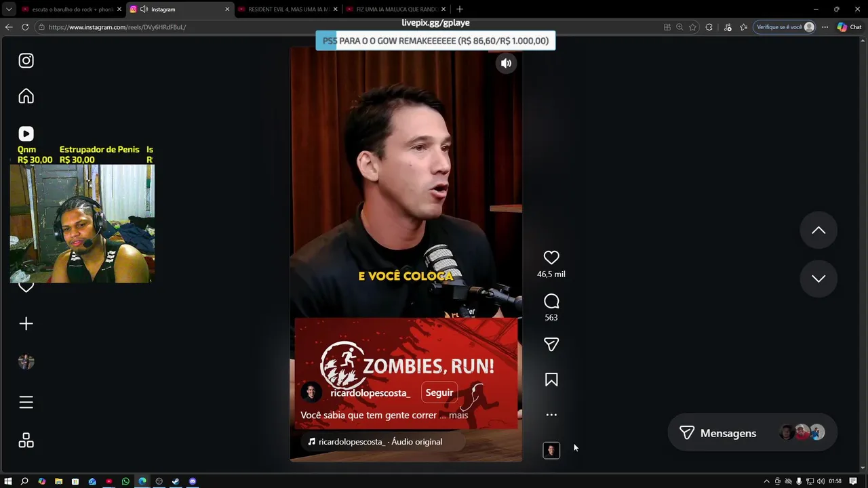Go to previous reel with up chevron
Image resolution: width=868 pixels, height=488 pixels.
(818, 230)
